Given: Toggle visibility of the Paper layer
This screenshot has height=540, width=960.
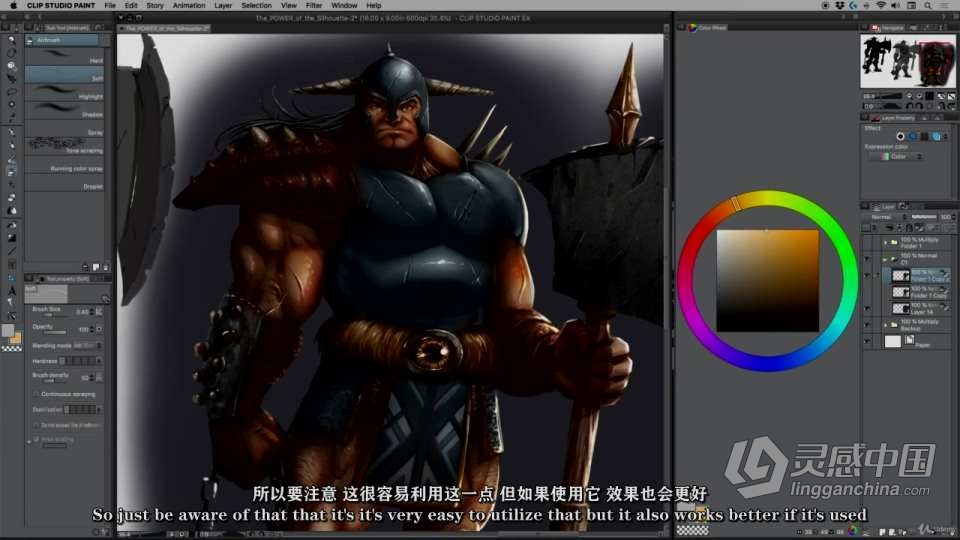Looking at the screenshot, I should 867,341.
